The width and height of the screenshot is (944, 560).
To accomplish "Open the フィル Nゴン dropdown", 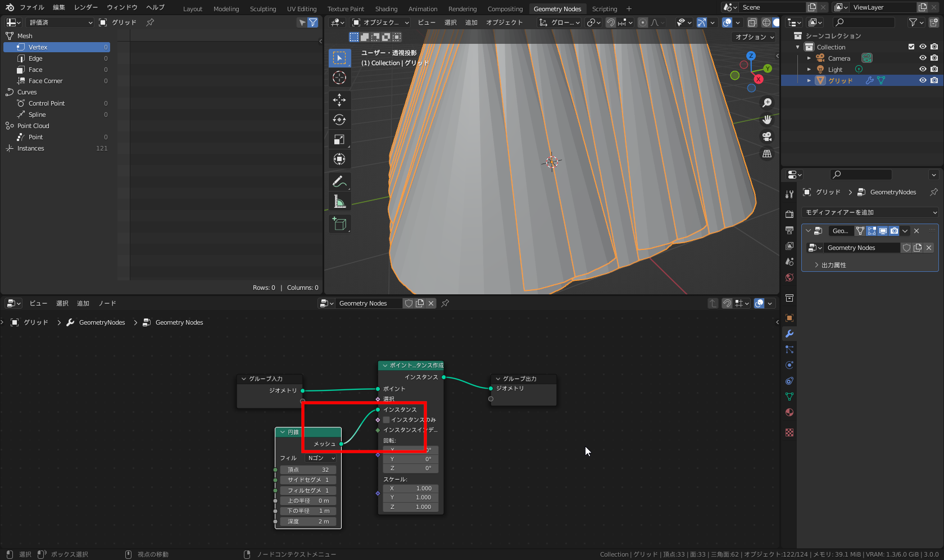I will coord(321,458).
